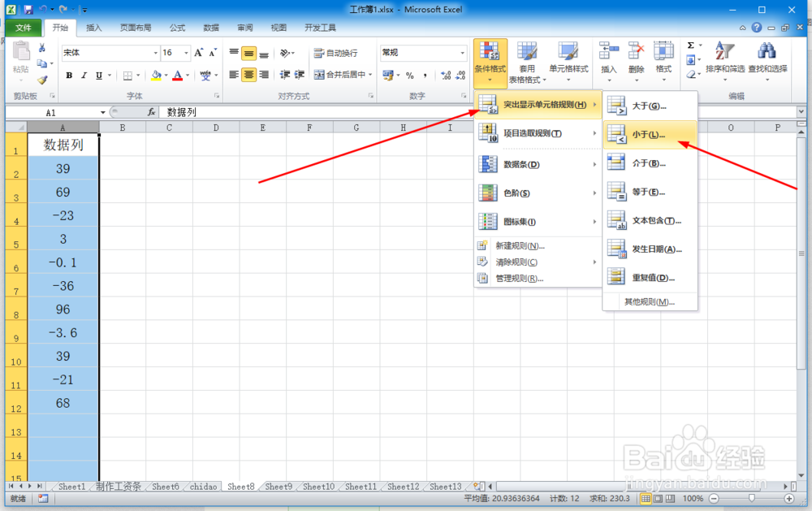This screenshot has width=812, height=511.
Task: Toggle top vertical alignment
Action: [x=234, y=53]
